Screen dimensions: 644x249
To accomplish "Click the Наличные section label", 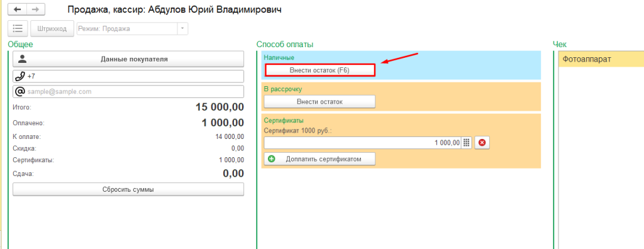I will click(x=279, y=57).
